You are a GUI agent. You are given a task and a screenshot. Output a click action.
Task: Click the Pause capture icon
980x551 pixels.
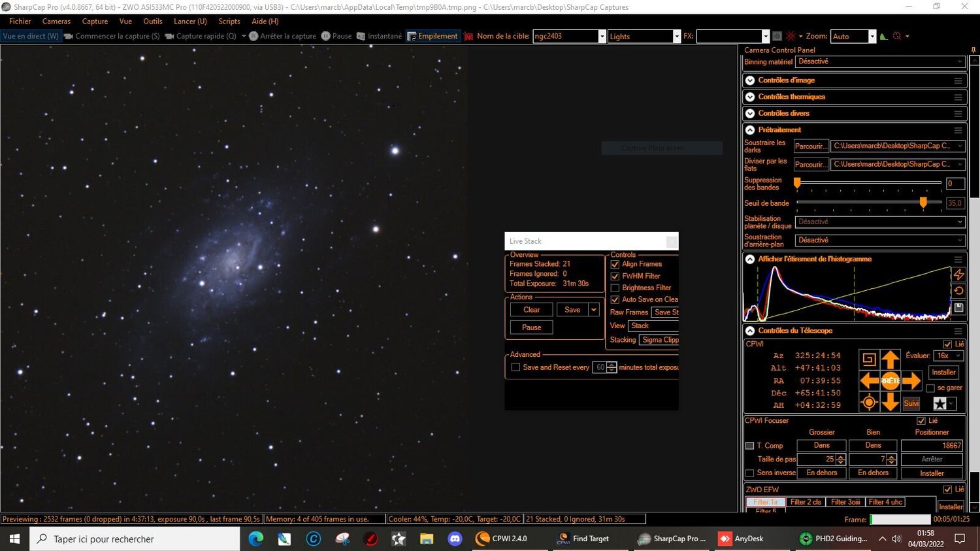point(325,36)
